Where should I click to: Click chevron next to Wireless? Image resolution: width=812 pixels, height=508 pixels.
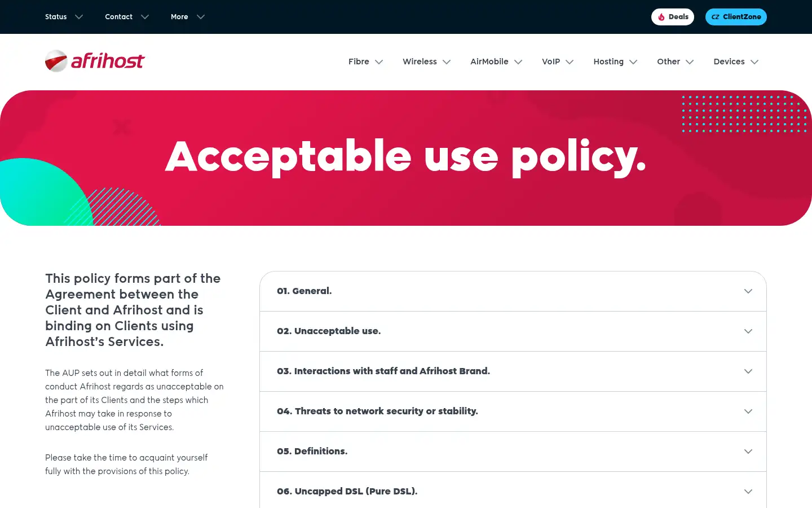tap(447, 62)
